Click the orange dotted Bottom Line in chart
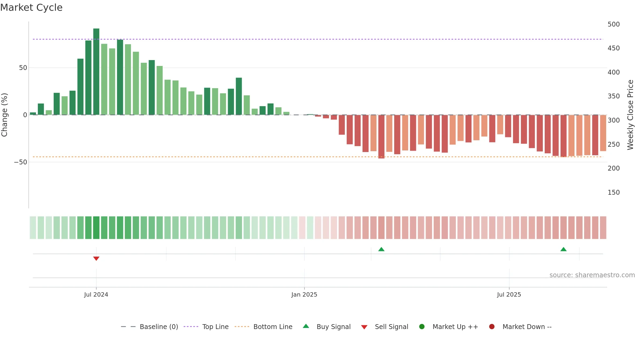Viewport: 644px width, 362px height. (318, 157)
